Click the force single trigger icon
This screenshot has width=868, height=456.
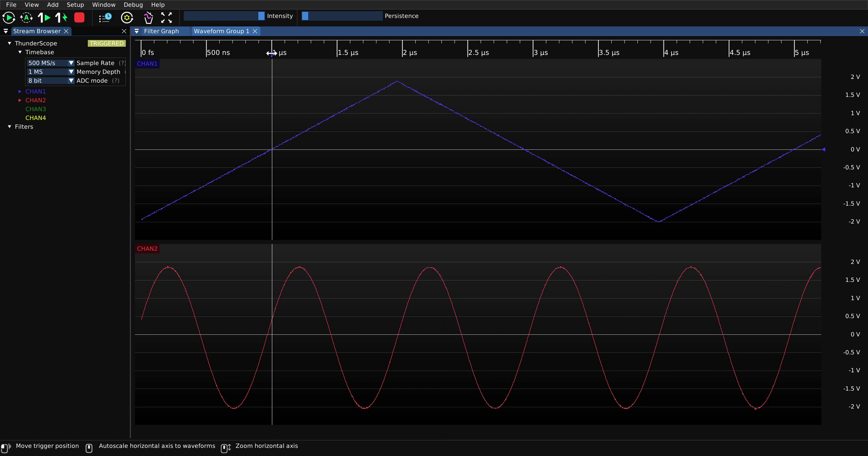pyautogui.click(x=61, y=18)
